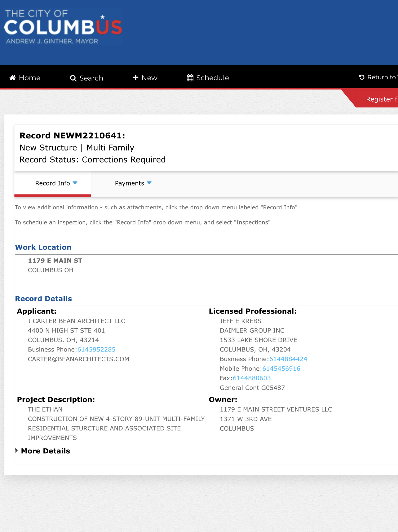Click the red Register button

click(377, 99)
